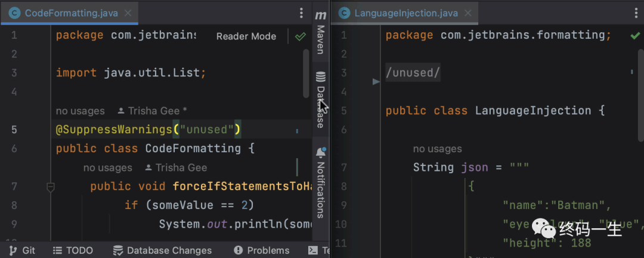Open the Notifications tool window
Image resolution: width=644 pixels, height=258 pixels.
(321, 183)
